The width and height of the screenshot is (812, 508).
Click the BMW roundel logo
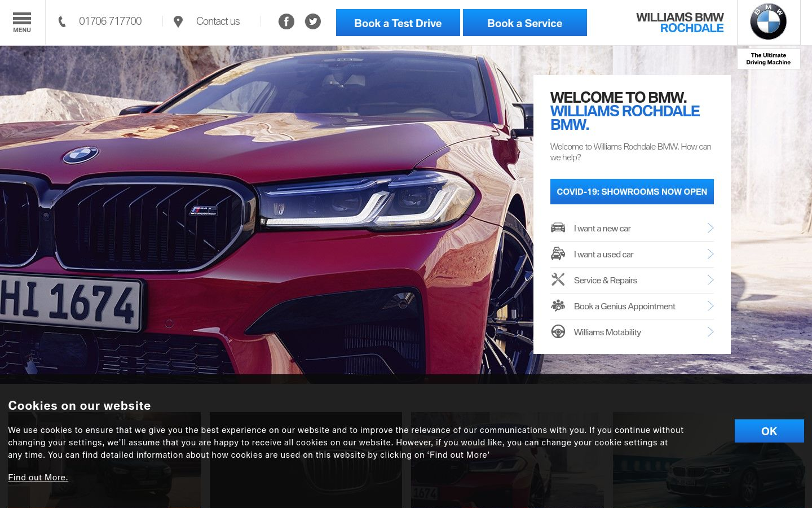pyautogui.click(x=768, y=22)
